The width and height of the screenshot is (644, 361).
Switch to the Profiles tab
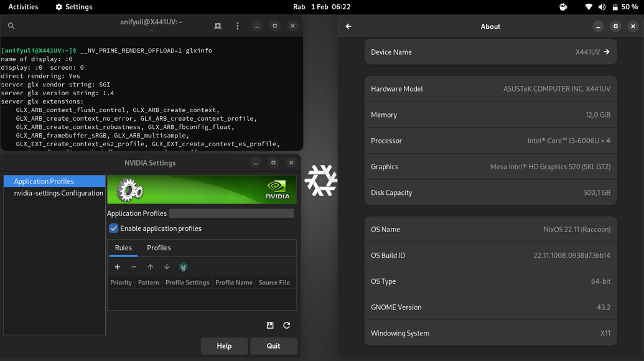point(159,248)
